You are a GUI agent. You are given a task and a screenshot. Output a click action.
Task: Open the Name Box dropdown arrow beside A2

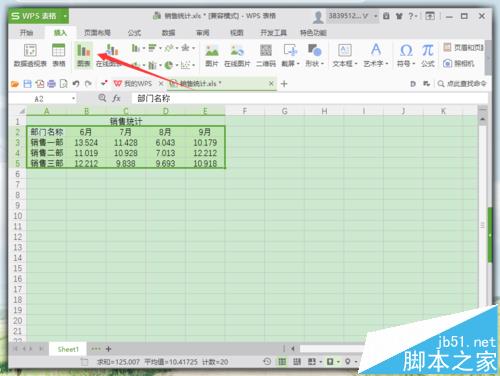click(x=73, y=99)
